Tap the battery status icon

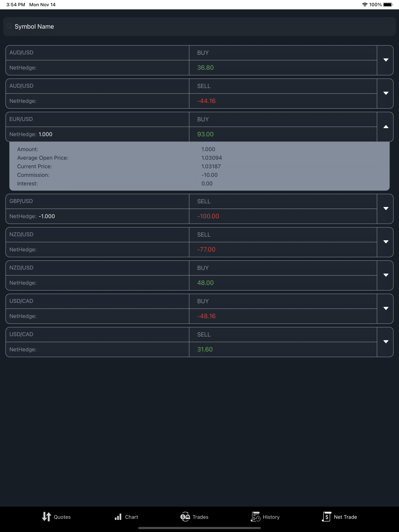pyautogui.click(x=388, y=4)
